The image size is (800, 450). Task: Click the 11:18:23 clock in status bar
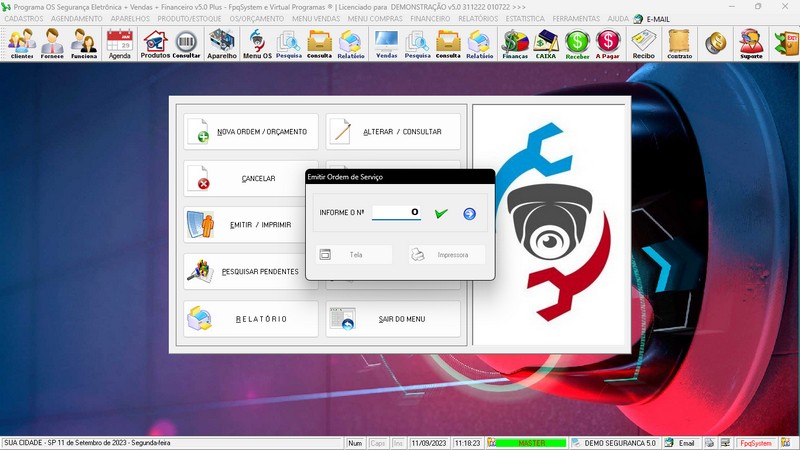point(467,443)
